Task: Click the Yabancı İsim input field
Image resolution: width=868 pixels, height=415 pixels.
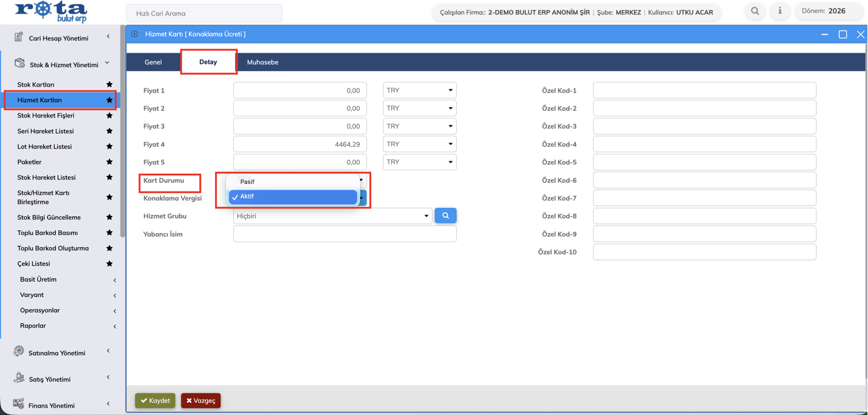Action: (344, 234)
